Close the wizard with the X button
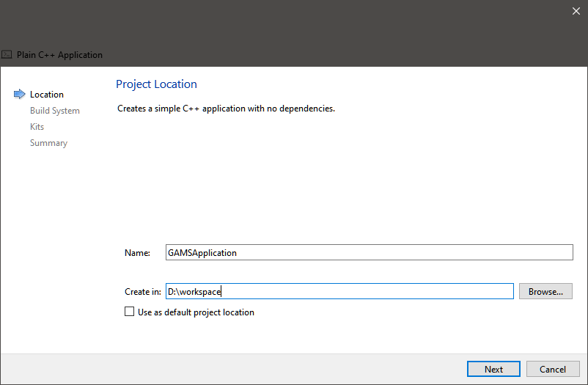The width and height of the screenshot is (588, 385). click(x=576, y=10)
